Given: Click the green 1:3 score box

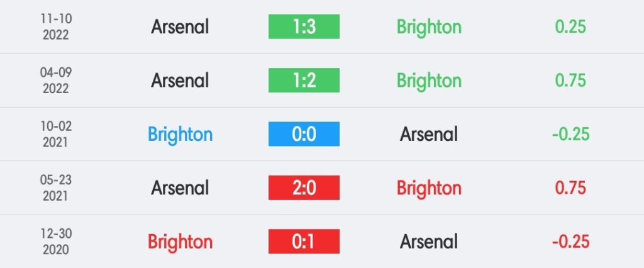Looking at the screenshot, I should (304, 26).
